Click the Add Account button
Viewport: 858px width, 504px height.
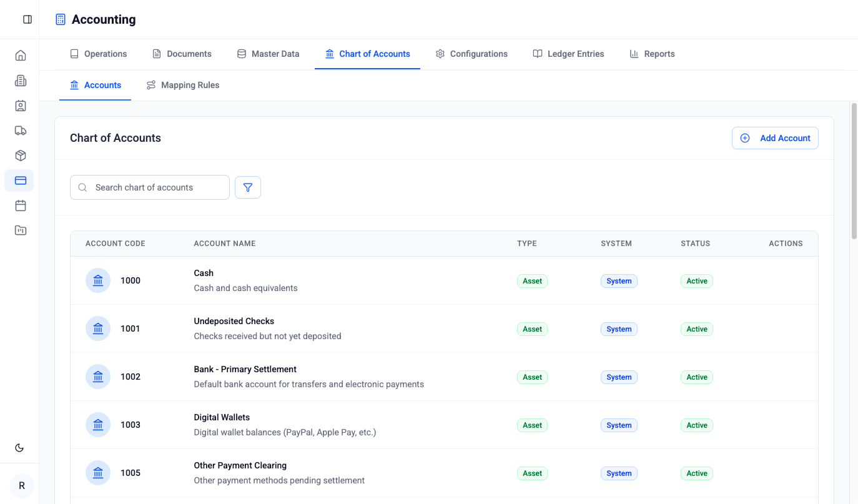[x=775, y=138]
